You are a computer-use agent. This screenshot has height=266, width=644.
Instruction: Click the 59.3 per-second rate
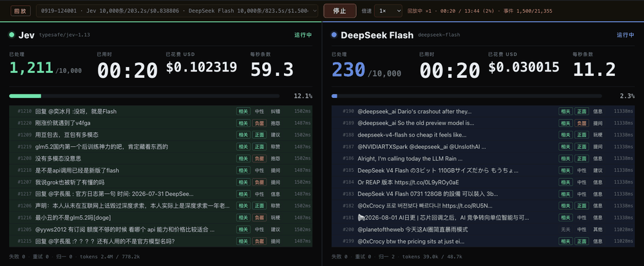(272, 70)
